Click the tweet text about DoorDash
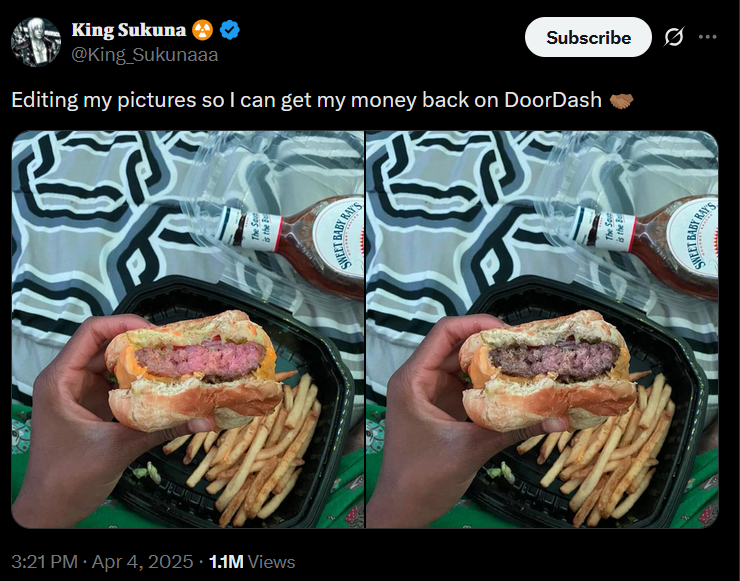This screenshot has width=740, height=581. click(x=300, y=101)
